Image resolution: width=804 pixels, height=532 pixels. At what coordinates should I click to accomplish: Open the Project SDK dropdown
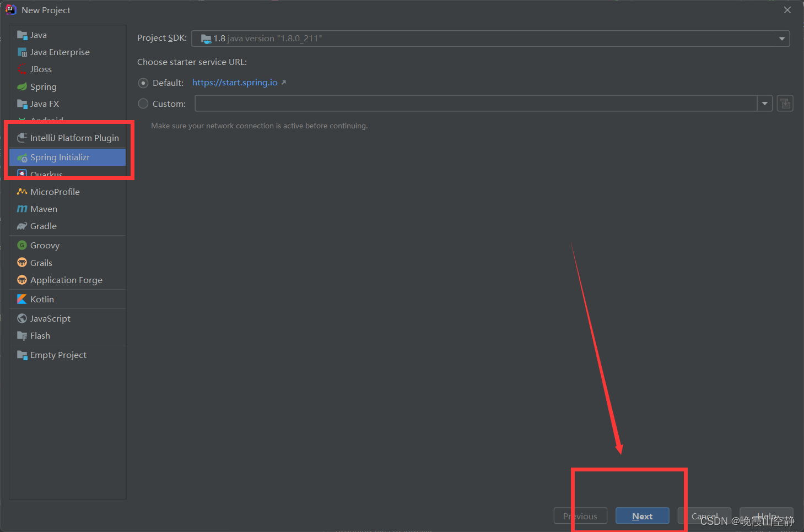coord(490,39)
